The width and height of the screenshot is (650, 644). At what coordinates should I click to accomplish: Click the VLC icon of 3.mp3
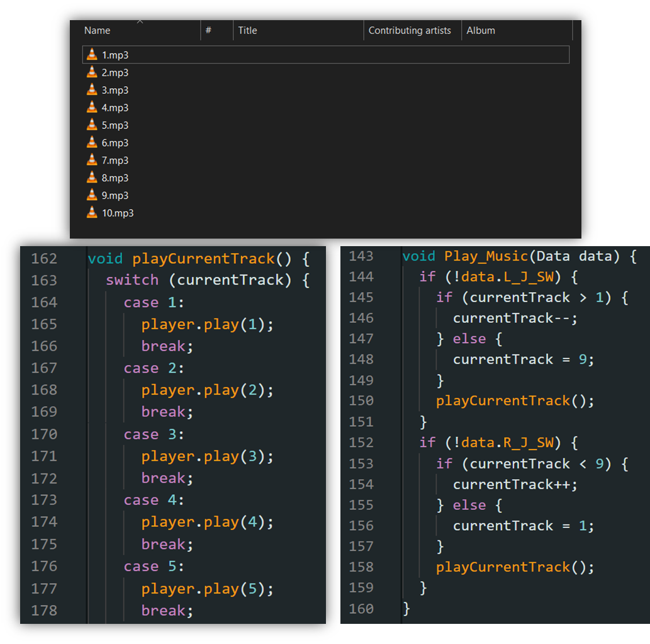point(92,89)
